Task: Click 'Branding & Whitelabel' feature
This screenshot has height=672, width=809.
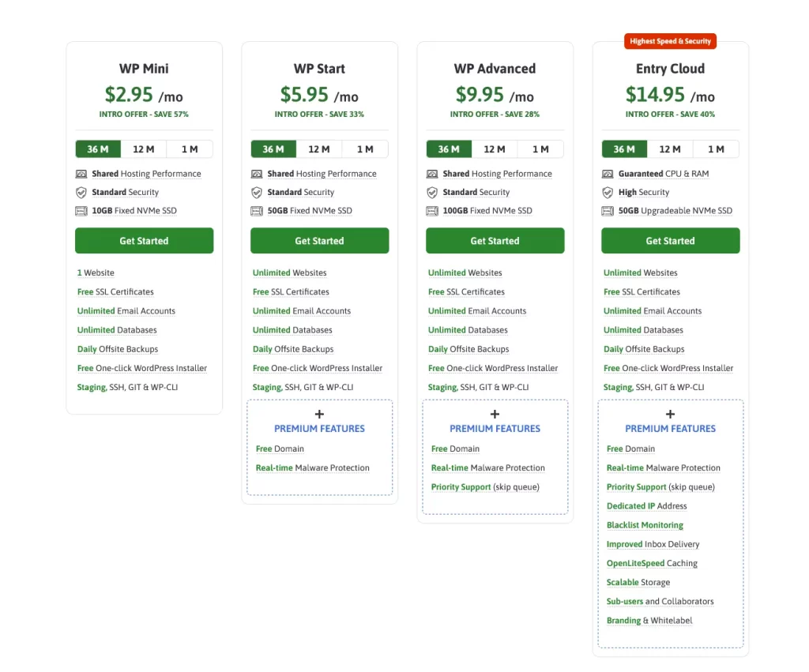Action: [x=649, y=621]
